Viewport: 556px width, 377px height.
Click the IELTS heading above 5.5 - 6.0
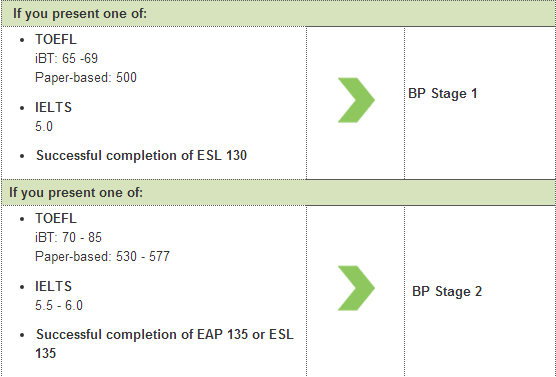point(53,287)
